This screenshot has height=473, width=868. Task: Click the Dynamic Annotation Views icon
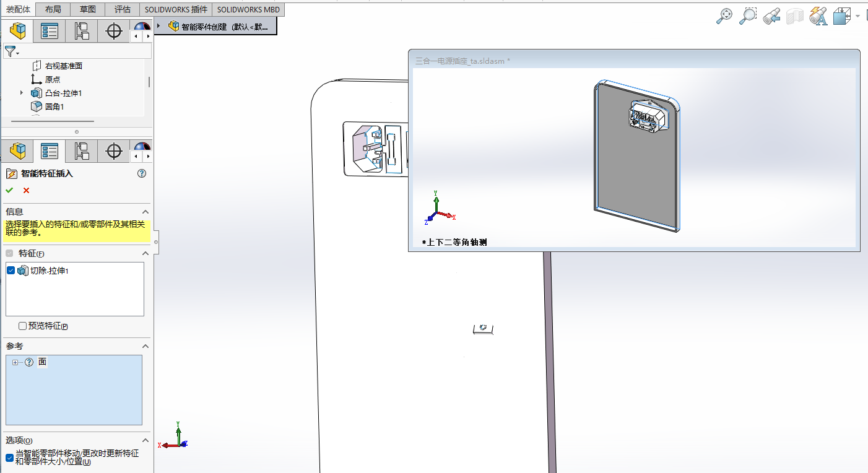click(818, 17)
